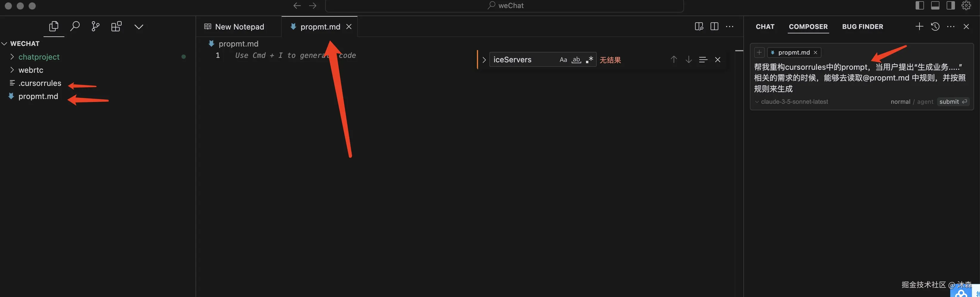The width and height of the screenshot is (980, 297).
Task: Show composer history icon
Action: click(935, 26)
